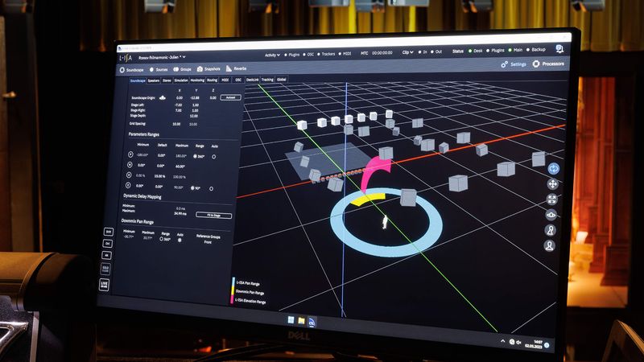Expand the Activity dropdown
Viewport: 644px width, 362px height.
click(272, 55)
